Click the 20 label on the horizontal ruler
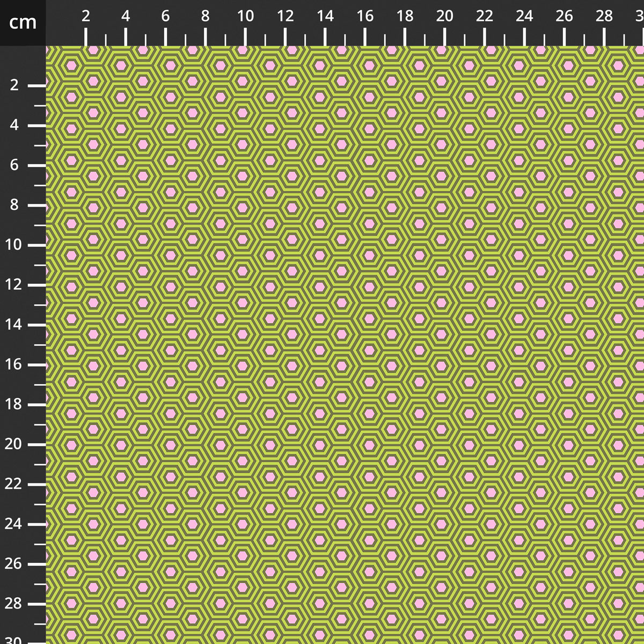This screenshot has width=644, height=644. [x=444, y=17]
